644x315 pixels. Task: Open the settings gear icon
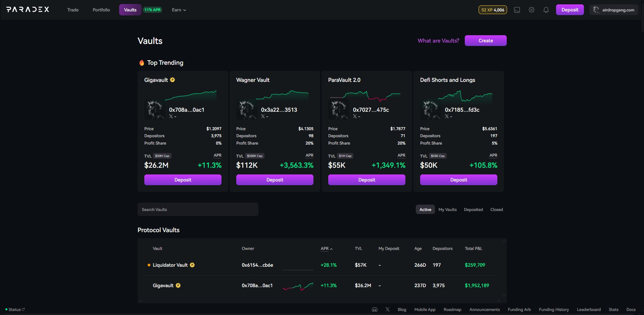click(532, 10)
